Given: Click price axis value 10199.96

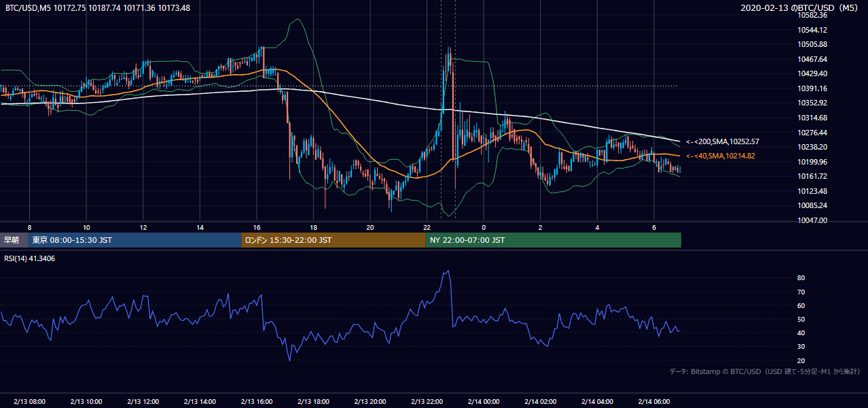Looking at the screenshot, I should (813, 162).
